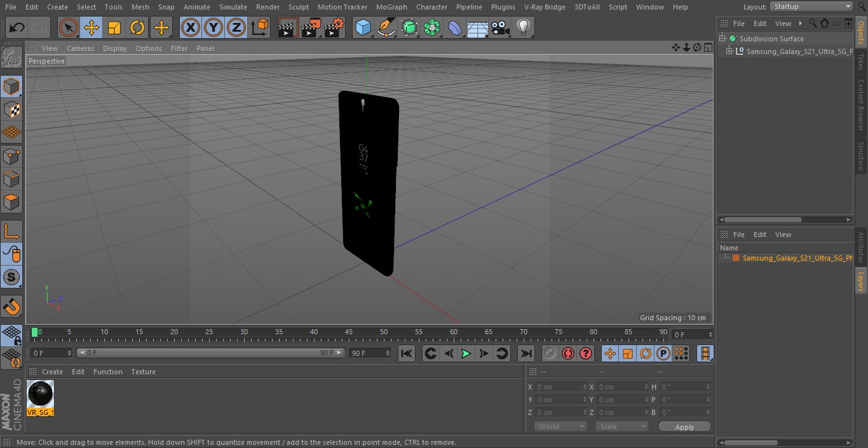Switch to Edges mode

pyautogui.click(x=11, y=179)
